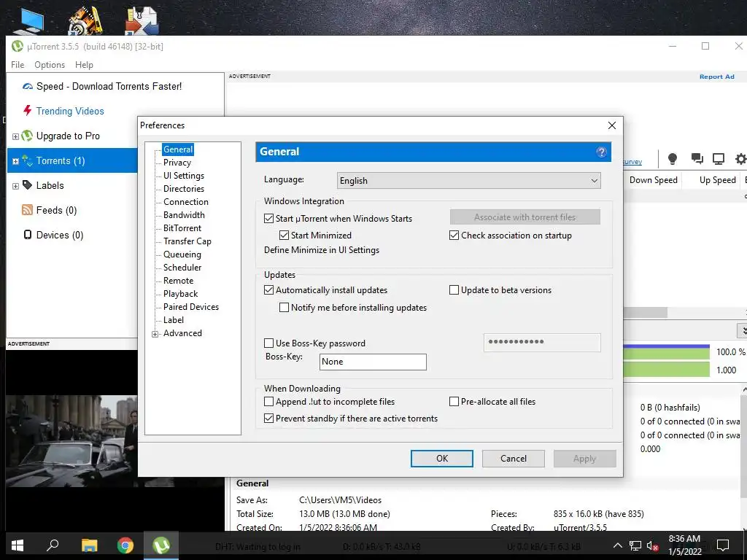747x560 pixels.
Task: Select Scheduler in preferences tree
Action: [x=182, y=268]
